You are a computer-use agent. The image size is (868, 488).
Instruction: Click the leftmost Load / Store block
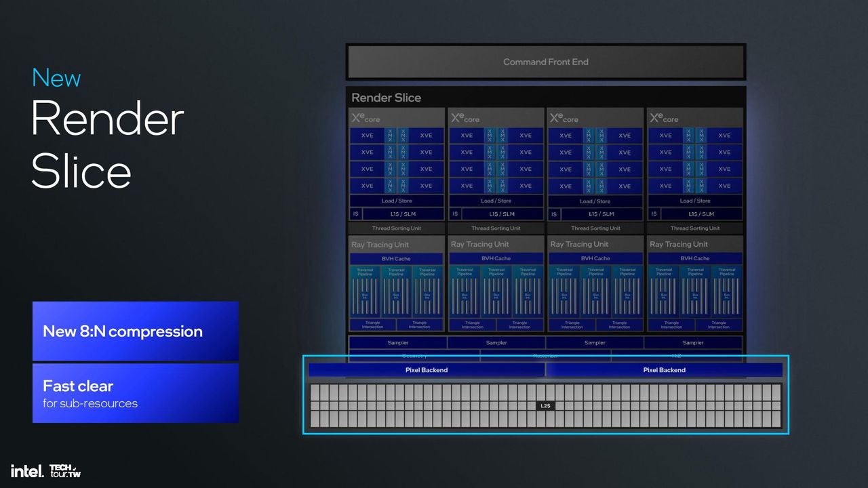coord(397,201)
